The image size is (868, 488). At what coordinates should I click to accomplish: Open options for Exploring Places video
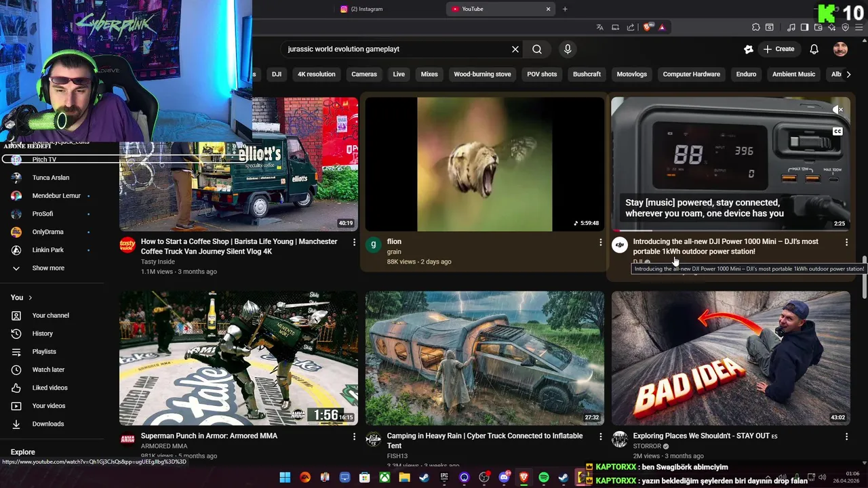click(846, 436)
